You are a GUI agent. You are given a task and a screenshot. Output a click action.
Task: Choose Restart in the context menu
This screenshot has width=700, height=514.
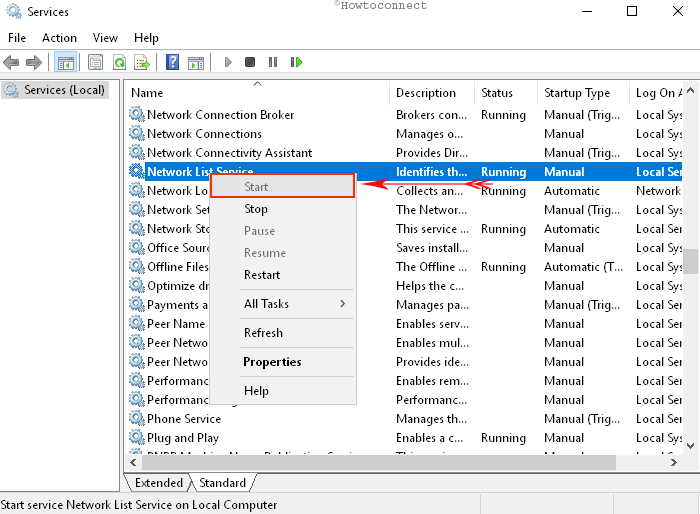pos(283,275)
